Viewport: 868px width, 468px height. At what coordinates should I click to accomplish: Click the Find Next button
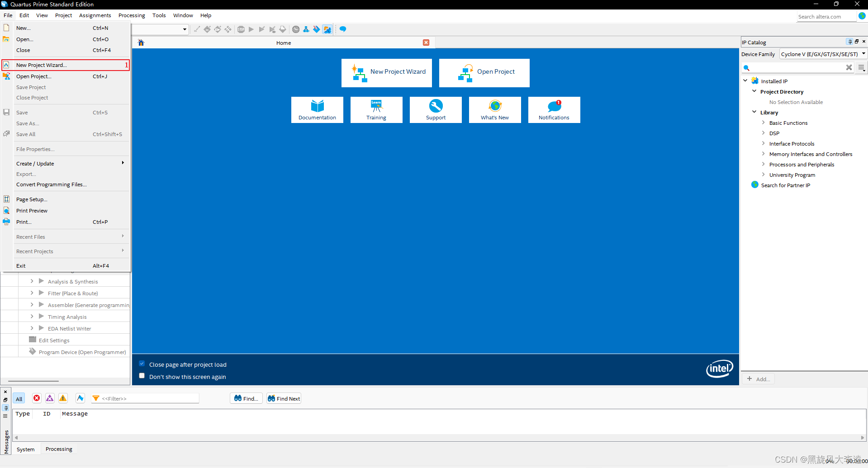coord(284,398)
